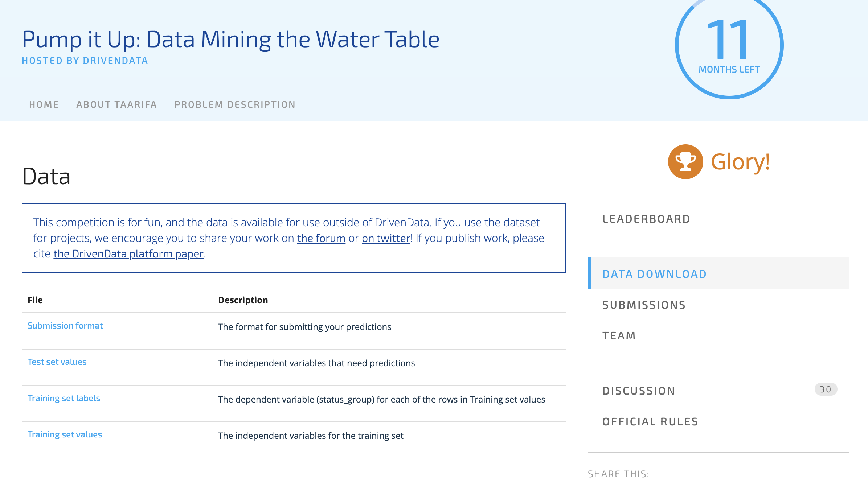Viewport: 868px width, 499px height.
Task: Go to the Team page
Action: coord(619,336)
